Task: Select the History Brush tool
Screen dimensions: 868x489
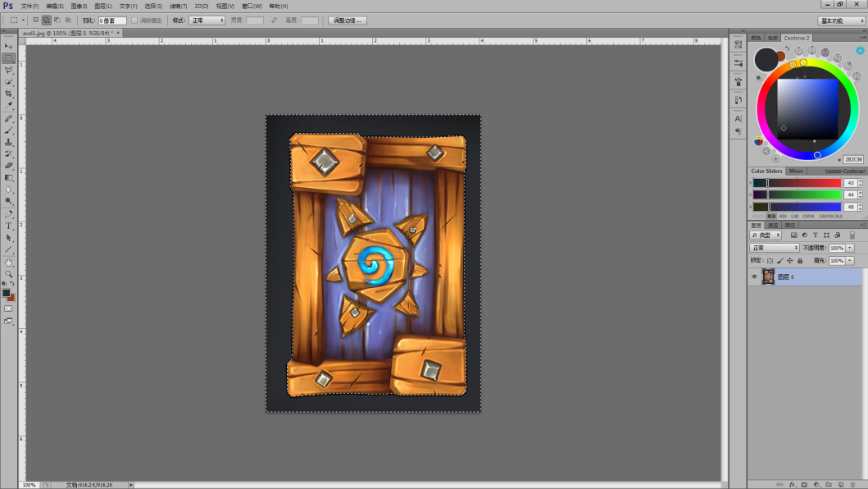Action: coord(8,154)
